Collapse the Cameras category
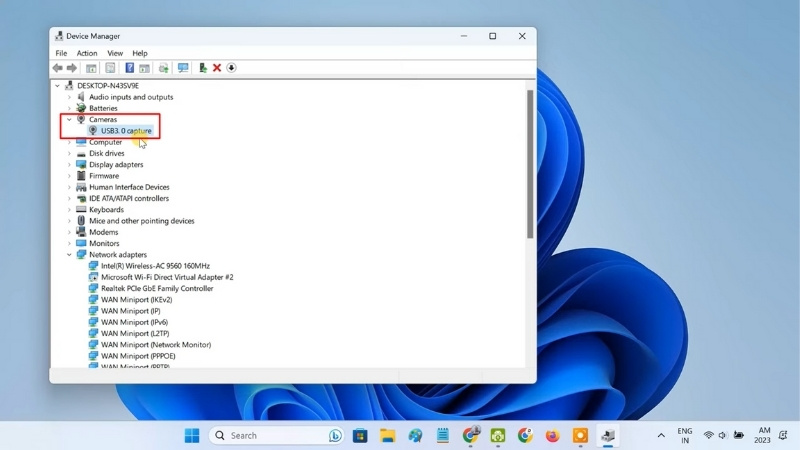This screenshot has width=800, height=450. tap(69, 119)
